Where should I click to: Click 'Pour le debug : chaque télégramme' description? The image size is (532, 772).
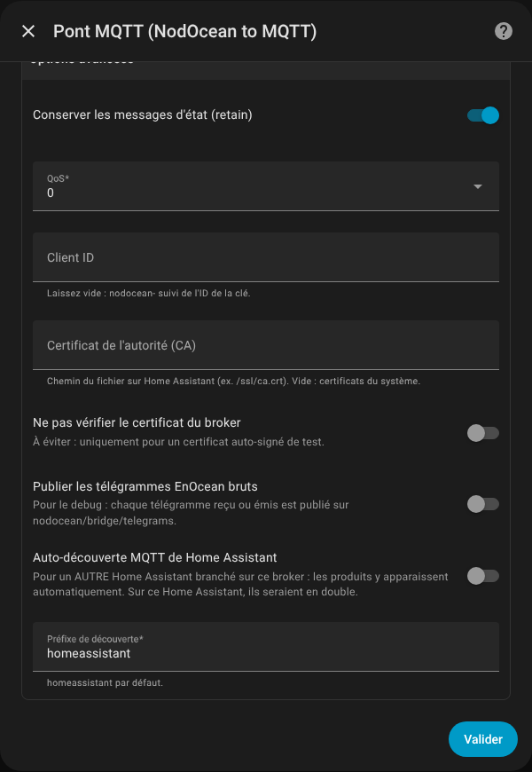click(191, 513)
